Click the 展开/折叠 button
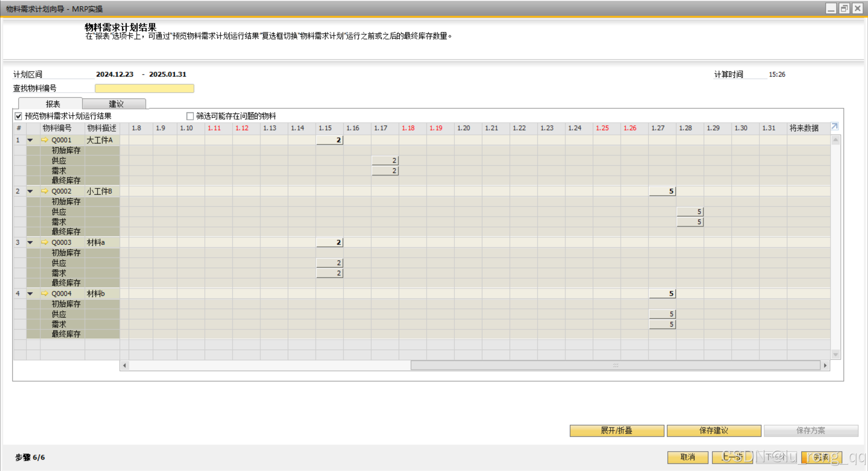Viewport: 868px width, 471px height. click(616, 430)
